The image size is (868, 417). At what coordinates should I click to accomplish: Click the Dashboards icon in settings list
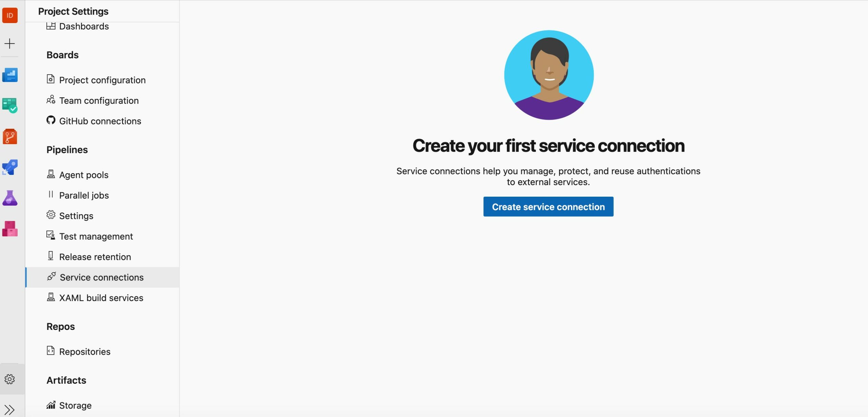pos(51,26)
